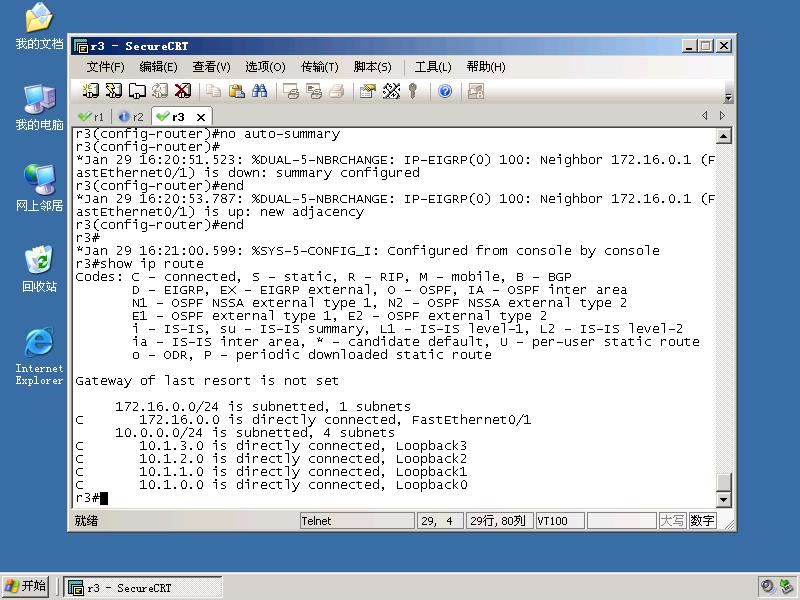Screen dimensions: 800x600
Task: Click the 172.16.0.0 FastEthernet0/1 route line
Action: pos(303,420)
